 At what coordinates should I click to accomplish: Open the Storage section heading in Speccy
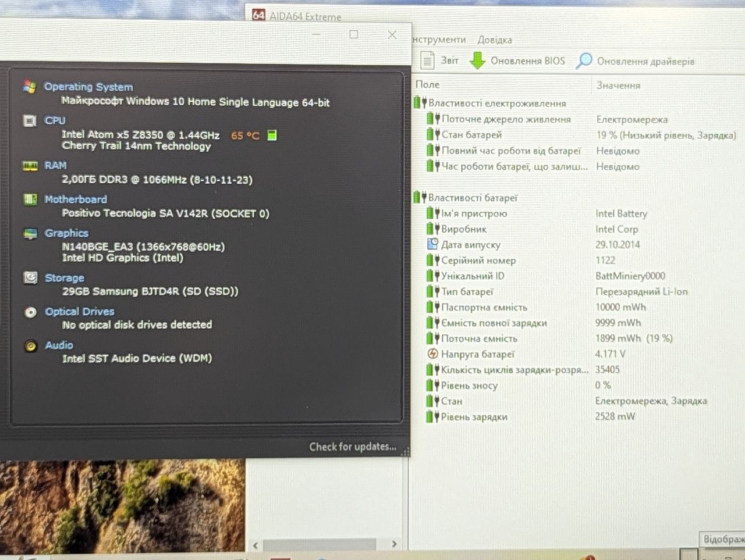(x=65, y=278)
